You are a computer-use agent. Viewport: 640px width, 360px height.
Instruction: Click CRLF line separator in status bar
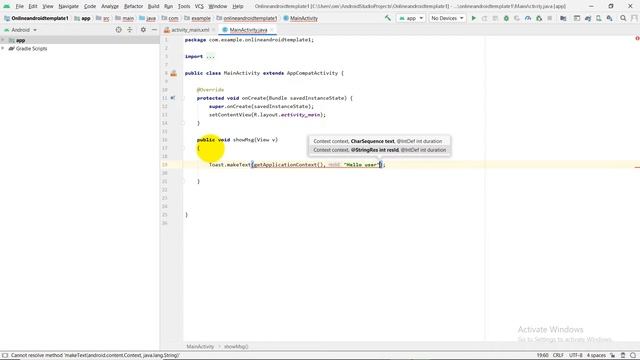558,355
